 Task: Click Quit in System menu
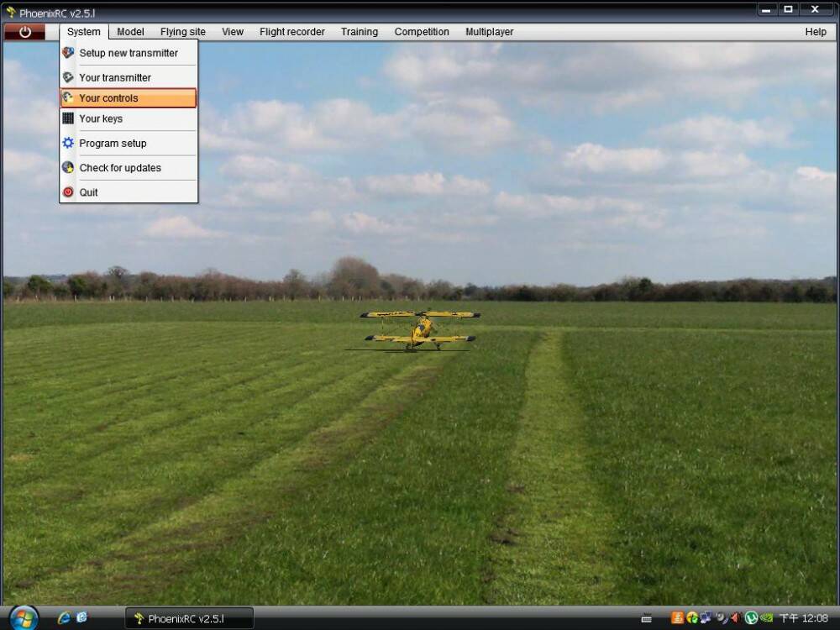pyautogui.click(x=129, y=192)
